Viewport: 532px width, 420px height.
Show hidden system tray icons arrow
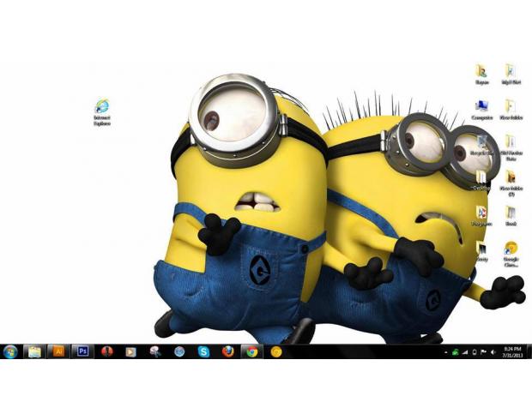446,352
